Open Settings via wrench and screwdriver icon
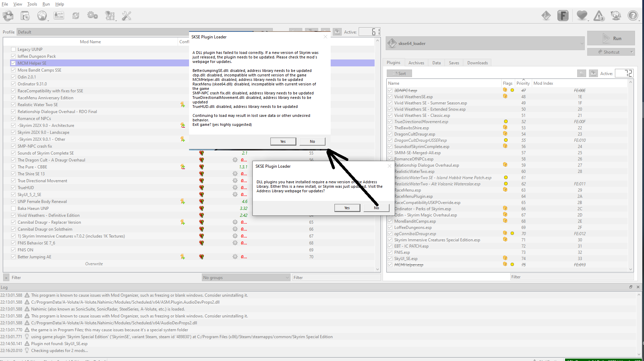The width and height of the screenshot is (644, 361). (127, 16)
